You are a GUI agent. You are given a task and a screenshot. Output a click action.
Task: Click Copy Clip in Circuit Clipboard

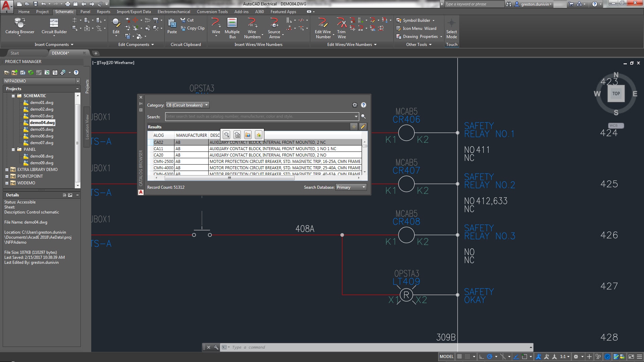pos(193,28)
